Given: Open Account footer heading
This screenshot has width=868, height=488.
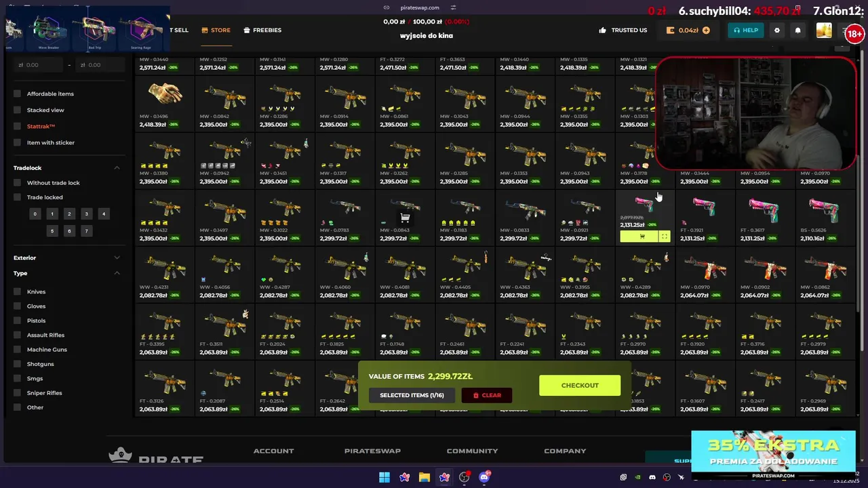Looking at the screenshot, I should pyautogui.click(x=273, y=451).
